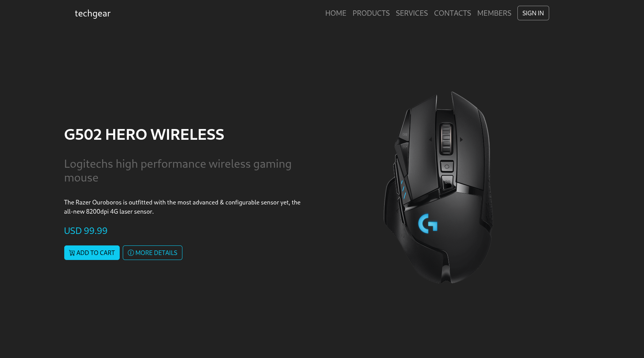Screen dimensions: 644x358
Task: Click the info icon in More Details
Action: [x=131, y=253]
